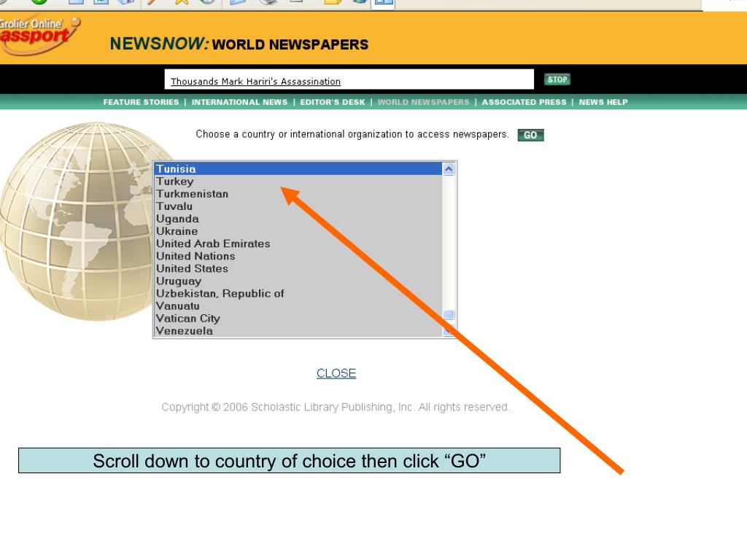Open Associated Press section
This screenshot has height=560, width=747.
click(524, 102)
